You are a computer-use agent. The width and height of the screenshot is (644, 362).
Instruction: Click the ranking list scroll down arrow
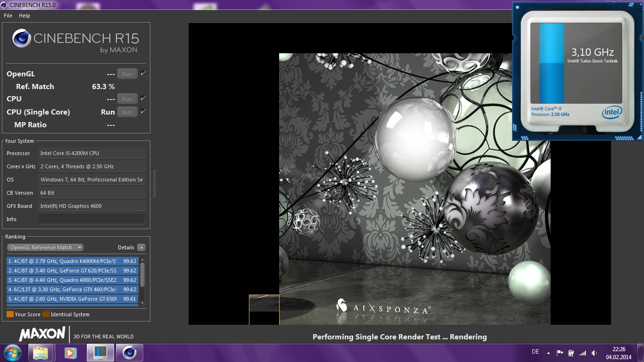(x=142, y=304)
